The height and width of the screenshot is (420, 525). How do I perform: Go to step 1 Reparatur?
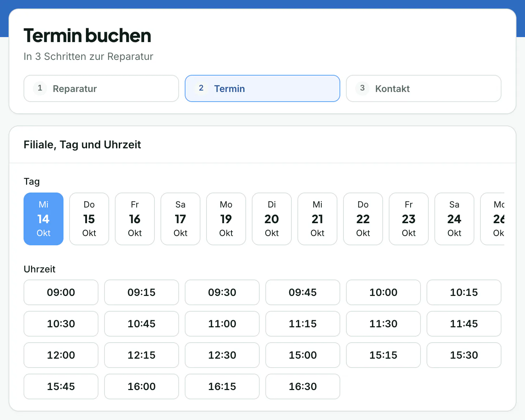click(101, 88)
